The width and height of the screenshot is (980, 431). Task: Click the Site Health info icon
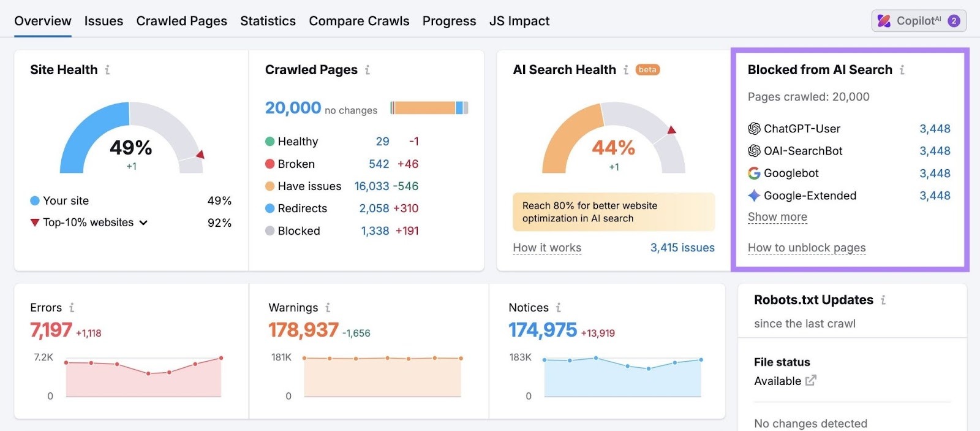pyautogui.click(x=107, y=70)
